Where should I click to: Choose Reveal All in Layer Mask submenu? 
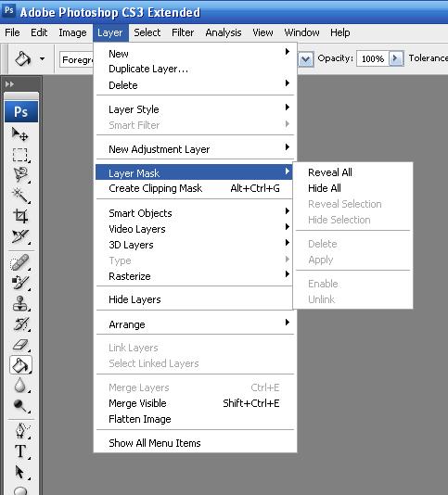329,172
